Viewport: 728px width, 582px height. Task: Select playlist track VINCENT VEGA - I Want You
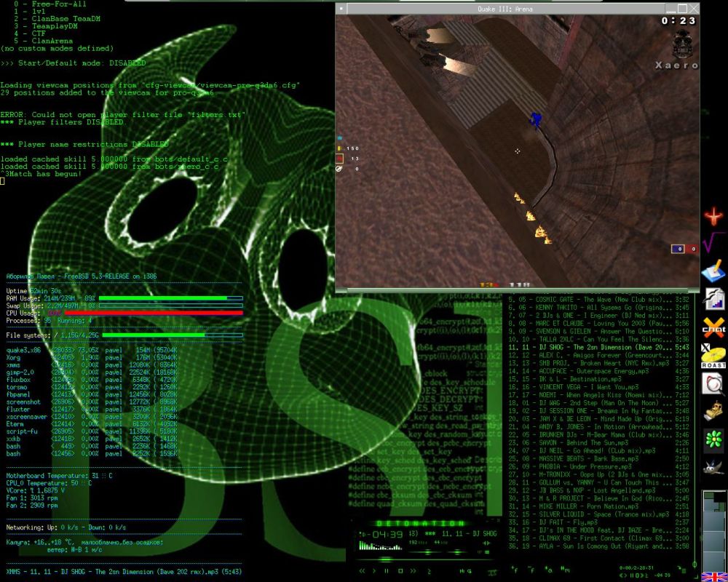pyautogui.click(x=598, y=387)
